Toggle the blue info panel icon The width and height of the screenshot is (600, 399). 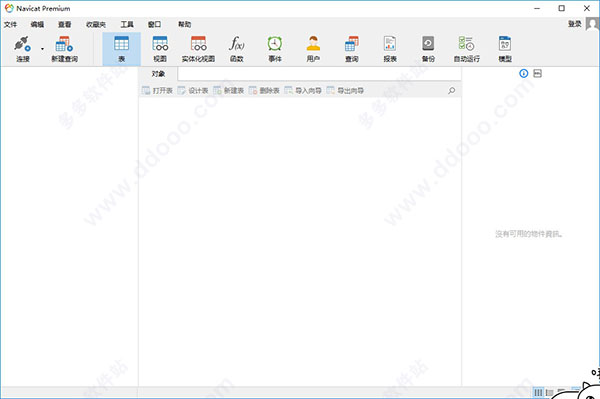(x=523, y=73)
